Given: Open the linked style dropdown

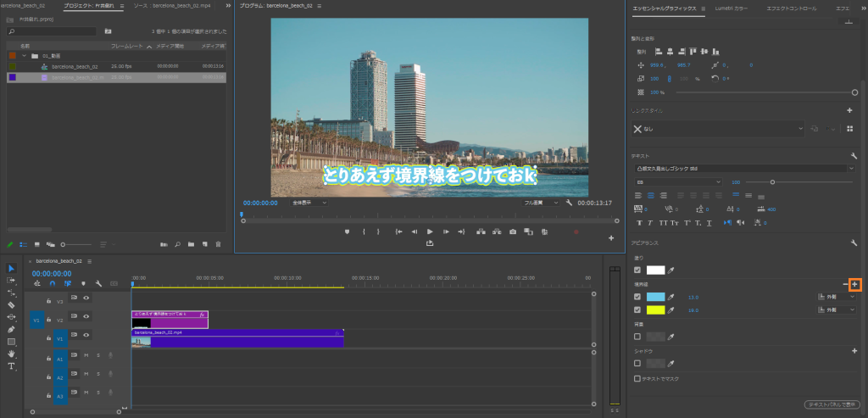Looking at the screenshot, I should [718, 129].
